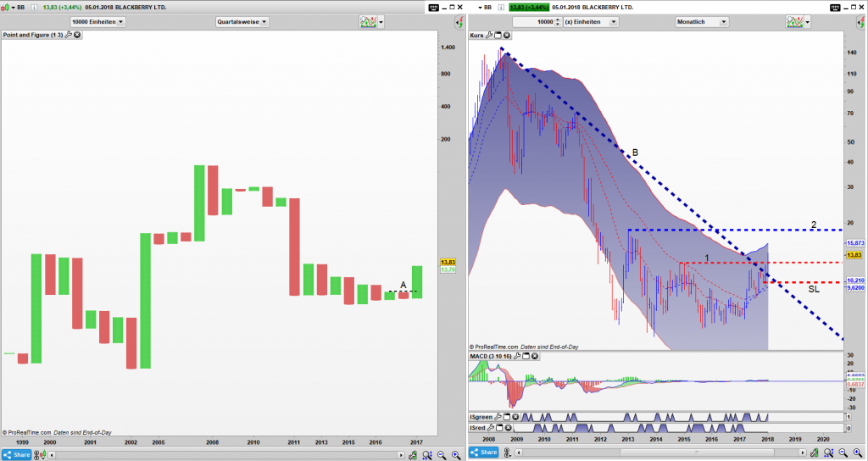This screenshot has height=461, width=868.
Task: Zoom out the left chart
Action: [442, 455]
